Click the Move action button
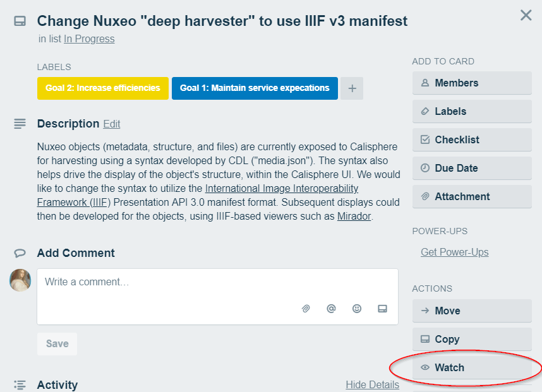Image resolution: width=542 pixels, height=392 pixels. point(472,311)
